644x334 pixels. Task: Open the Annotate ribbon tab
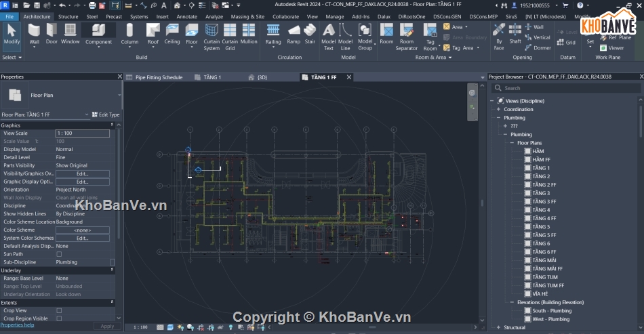[187, 17]
